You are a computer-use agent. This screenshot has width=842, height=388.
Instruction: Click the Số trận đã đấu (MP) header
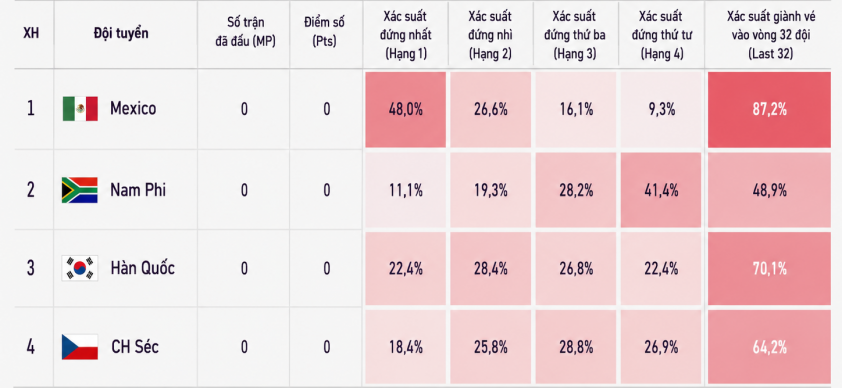pos(245,32)
